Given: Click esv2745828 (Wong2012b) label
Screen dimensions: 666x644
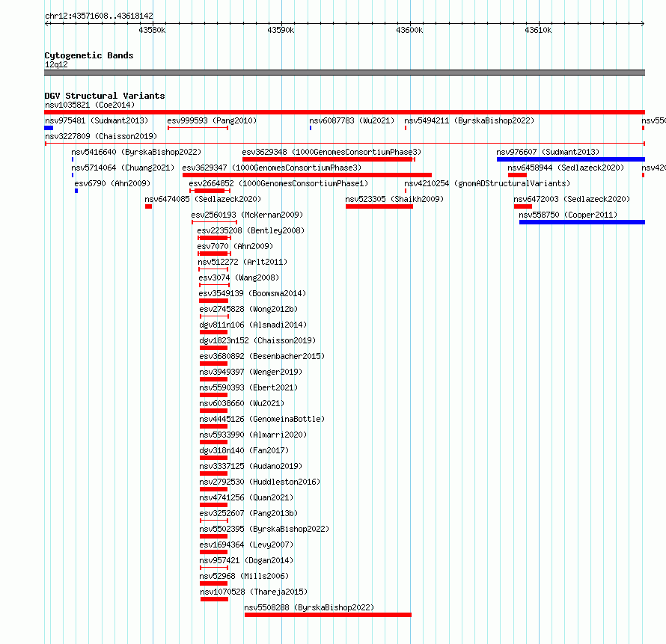Looking at the screenshot, I should pyautogui.click(x=249, y=309).
